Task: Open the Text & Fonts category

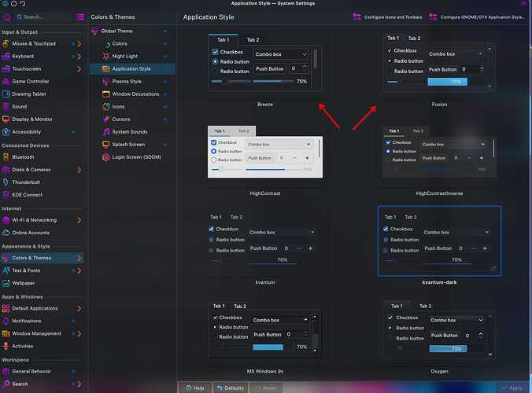Action: 42,270
